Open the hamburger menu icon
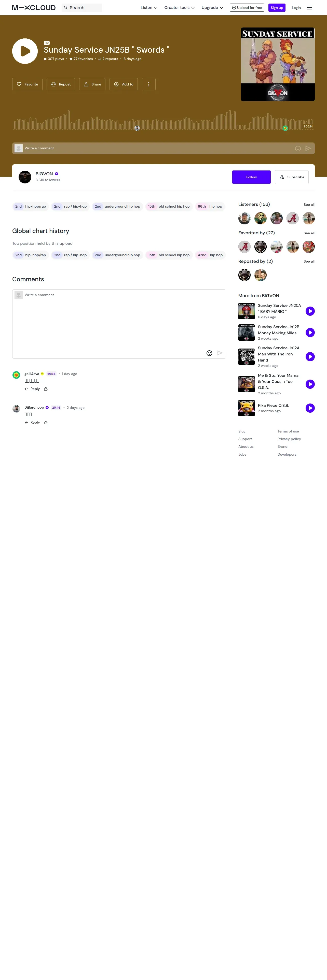Image resolution: width=327 pixels, height=980 pixels. coord(310,8)
